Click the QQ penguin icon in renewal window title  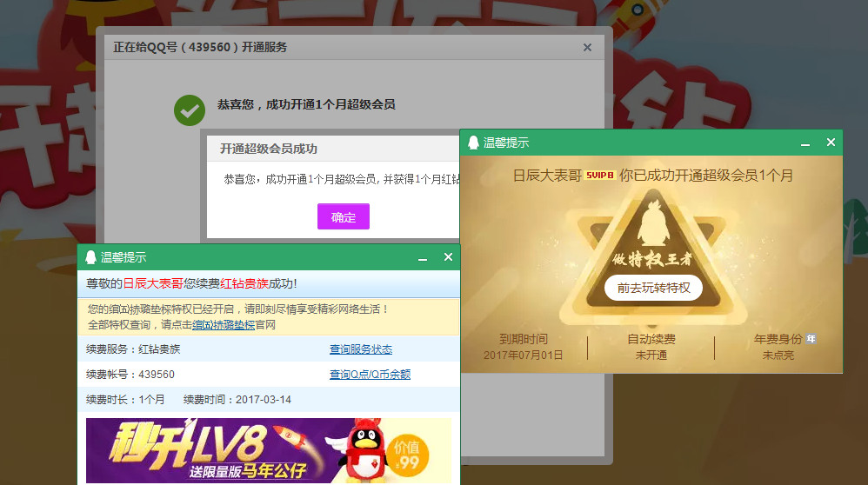(x=90, y=257)
